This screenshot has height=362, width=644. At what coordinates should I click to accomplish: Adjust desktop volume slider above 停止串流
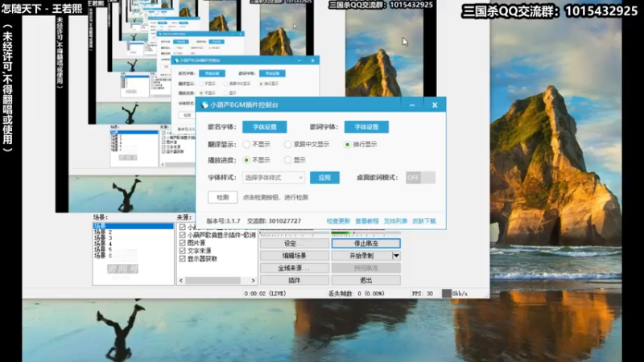366,233
